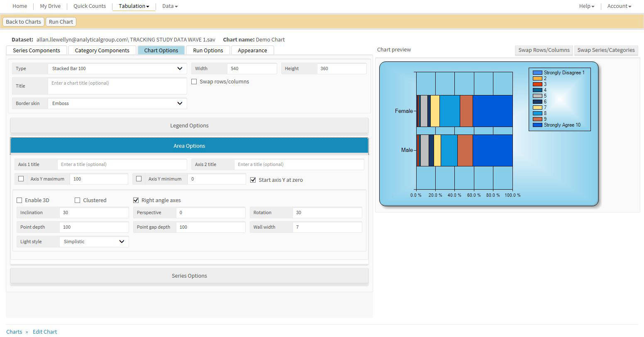Enable the 3D checkbox
Screen dimensions: 644x337
19,200
